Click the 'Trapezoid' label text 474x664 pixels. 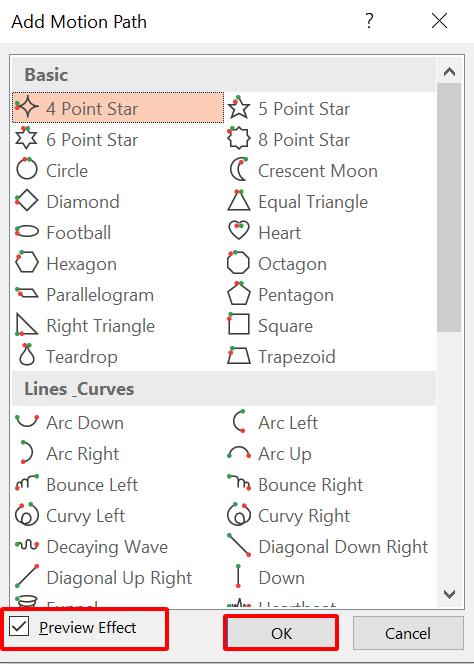pyautogui.click(x=297, y=357)
